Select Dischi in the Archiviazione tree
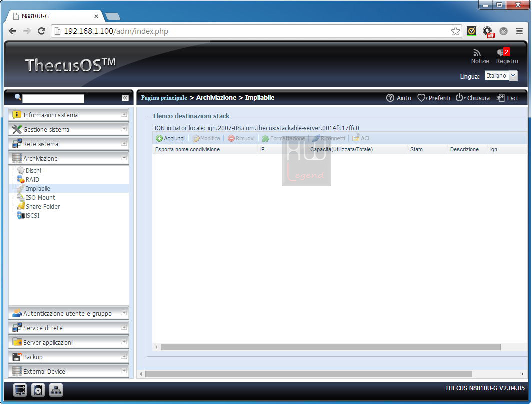This screenshot has height=405, width=532. coord(33,170)
